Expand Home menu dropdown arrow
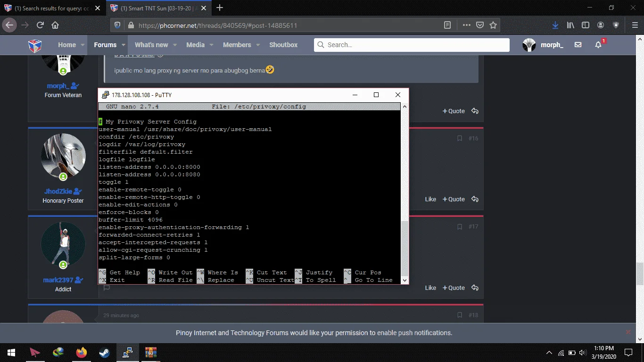Screen dimensions: 644x362 pos(83,45)
